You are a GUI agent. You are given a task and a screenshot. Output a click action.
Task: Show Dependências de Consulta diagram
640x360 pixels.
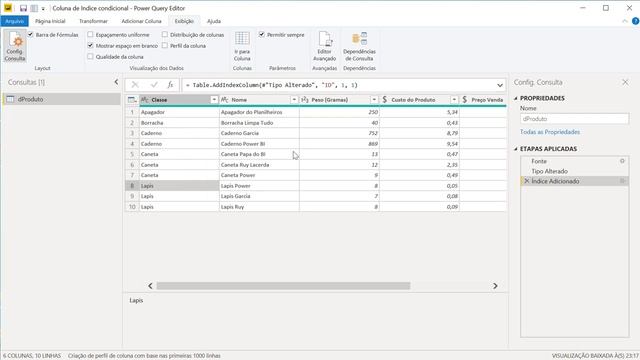359,46
